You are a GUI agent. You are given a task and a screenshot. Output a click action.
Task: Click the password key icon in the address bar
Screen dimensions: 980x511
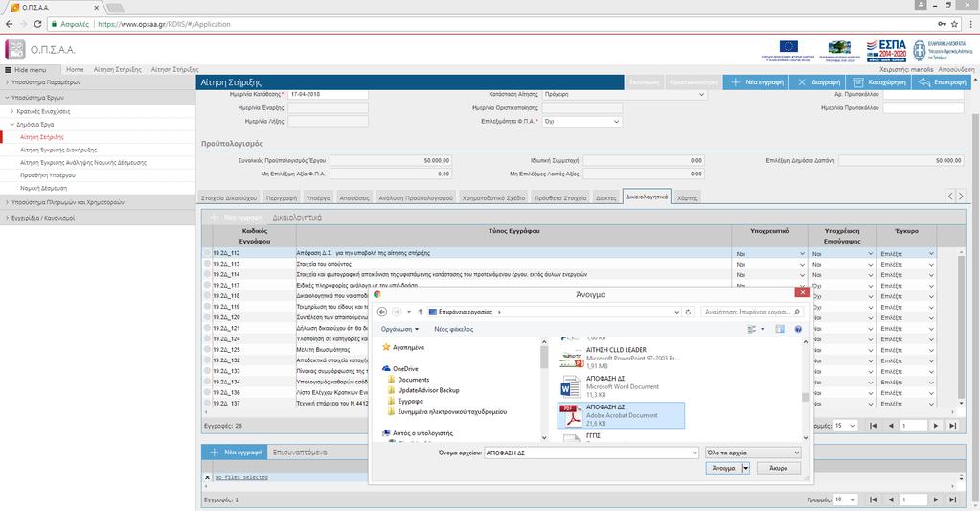point(942,24)
